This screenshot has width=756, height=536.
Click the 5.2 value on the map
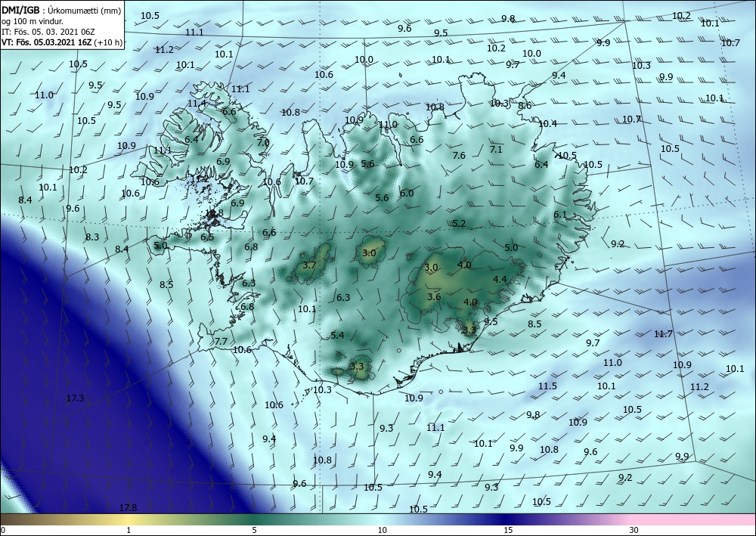(459, 224)
